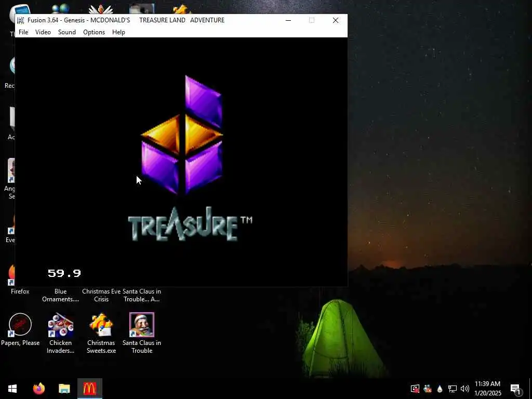Select the Christmas Sweets.exe desktop icon
Image resolution: width=532 pixels, height=399 pixels.
(x=101, y=333)
